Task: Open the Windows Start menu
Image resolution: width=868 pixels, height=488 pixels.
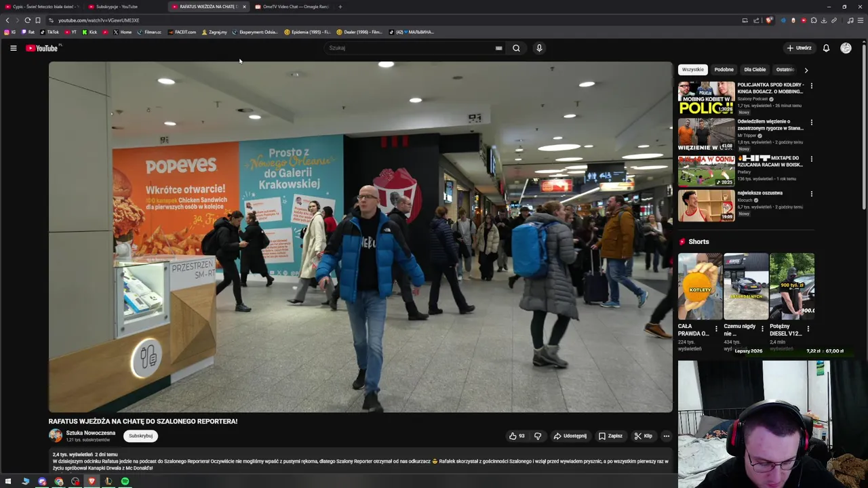Action: pyautogui.click(x=8, y=481)
